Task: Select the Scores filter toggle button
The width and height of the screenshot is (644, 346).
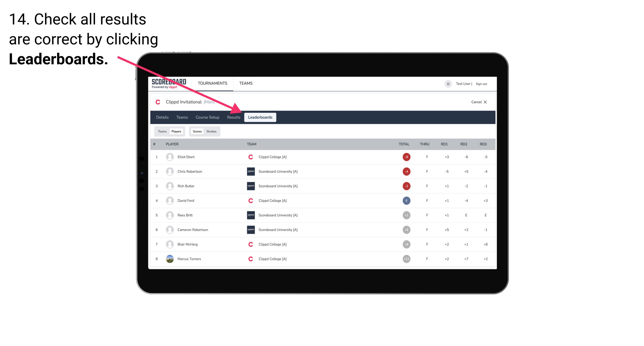Action: tap(197, 131)
